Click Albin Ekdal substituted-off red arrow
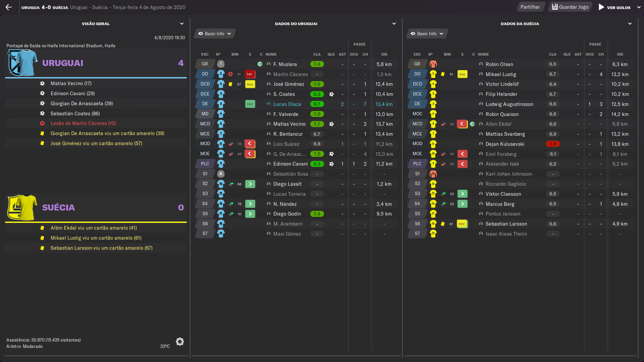Viewport: 644px width, 362px height. (462, 124)
